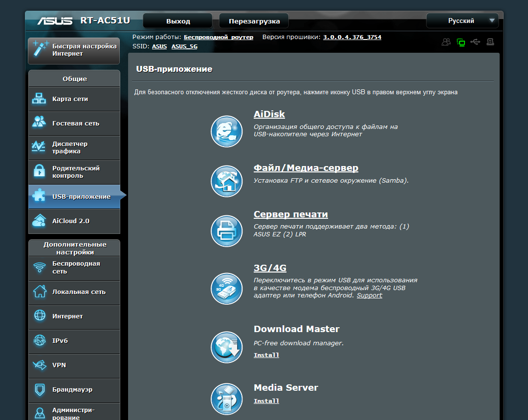Click the AiCloud cloud icon
Image resolution: width=528 pixels, height=420 pixels.
[x=39, y=220]
